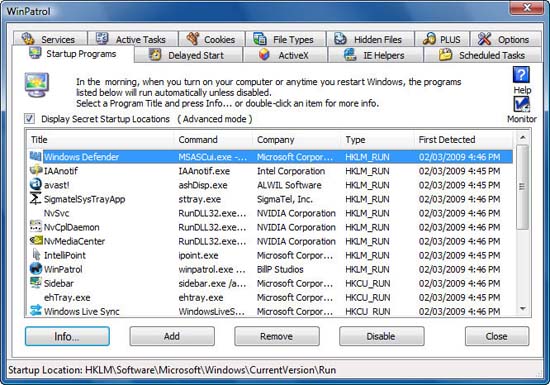Click the list's vertical scrollbar thumb

[x=523, y=187]
